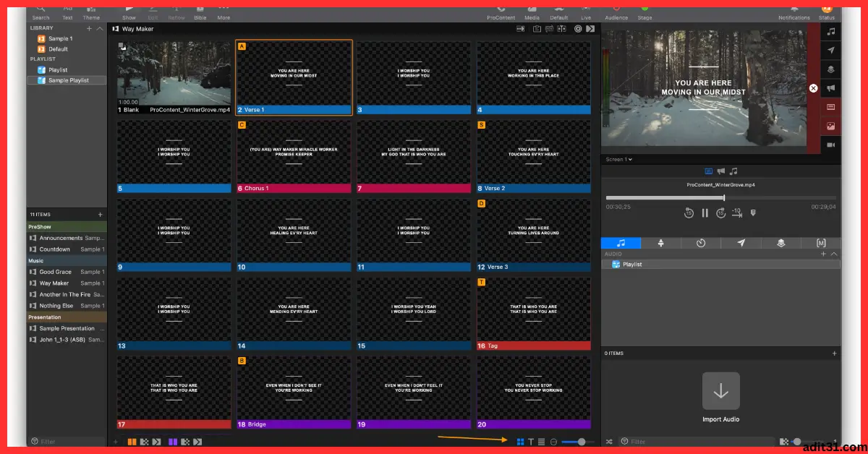Select announcements transport megaphone icon

coord(721,171)
